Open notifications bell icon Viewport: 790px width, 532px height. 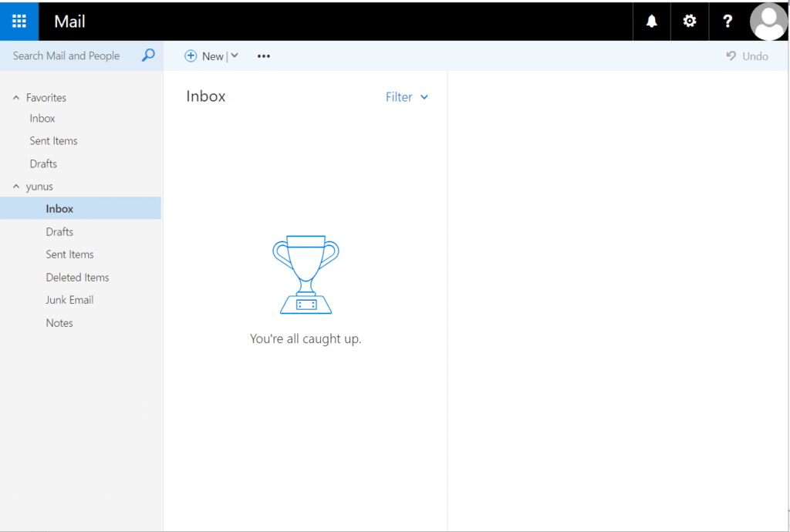[x=652, y=21]
